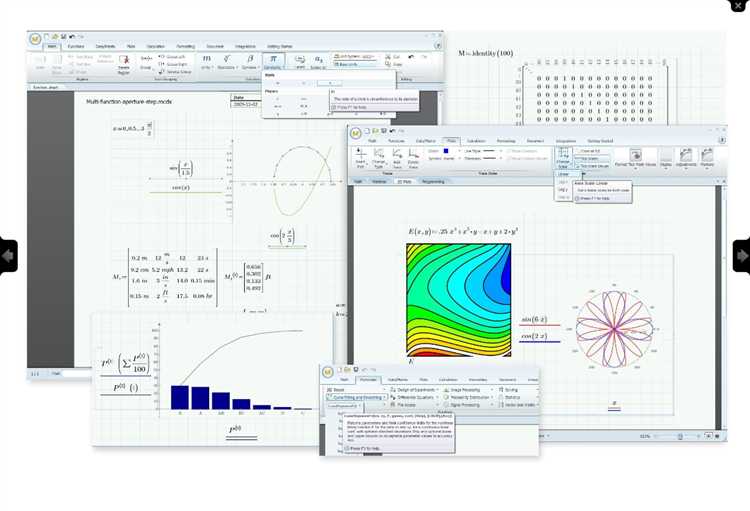Click Save icon in top-left window quick access toolbar

pos(63,37)
